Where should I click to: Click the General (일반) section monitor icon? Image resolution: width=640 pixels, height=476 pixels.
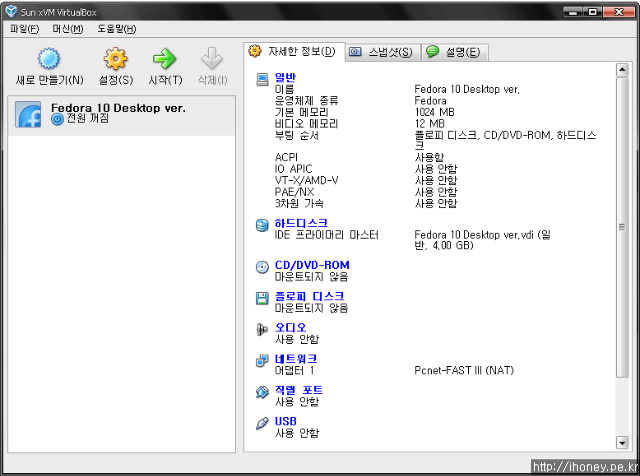pyautogui.click(x=262, y=79)
